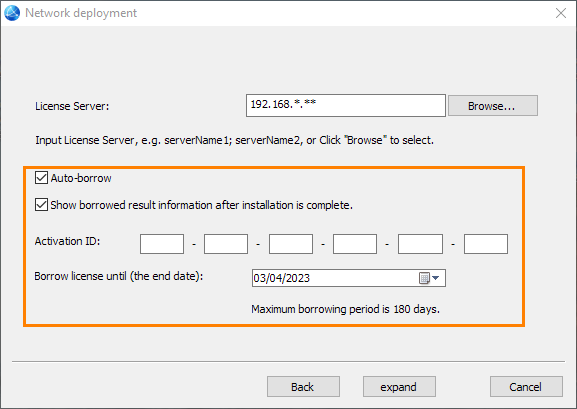Viewport: 577px width, 409px height.
Task: Click the Cancel button
Action: (526, 387)
